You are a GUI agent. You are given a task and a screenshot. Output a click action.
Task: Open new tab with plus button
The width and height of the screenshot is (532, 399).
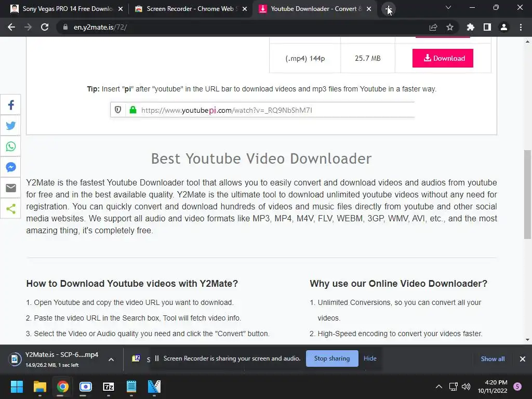pos(388,9)
